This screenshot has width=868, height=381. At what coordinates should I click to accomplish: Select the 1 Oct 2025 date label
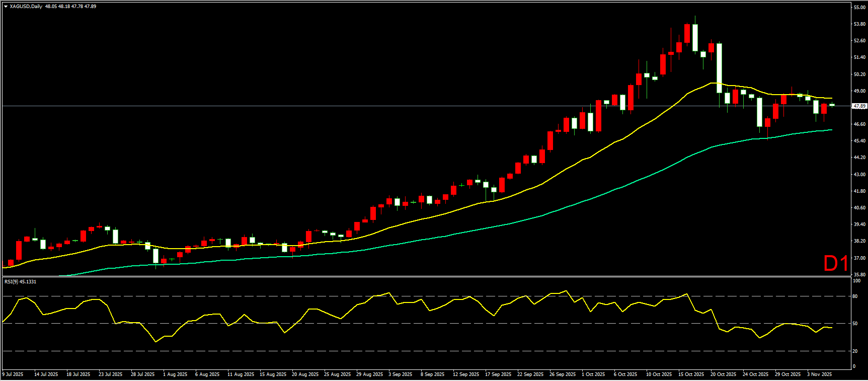[x=593, y=374]
